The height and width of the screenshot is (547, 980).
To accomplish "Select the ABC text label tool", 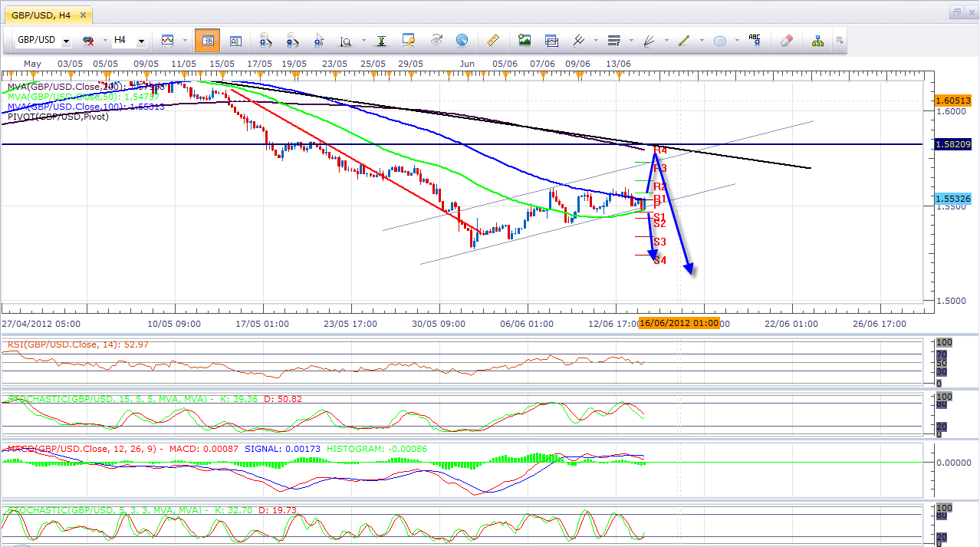I will click(755, 41).
